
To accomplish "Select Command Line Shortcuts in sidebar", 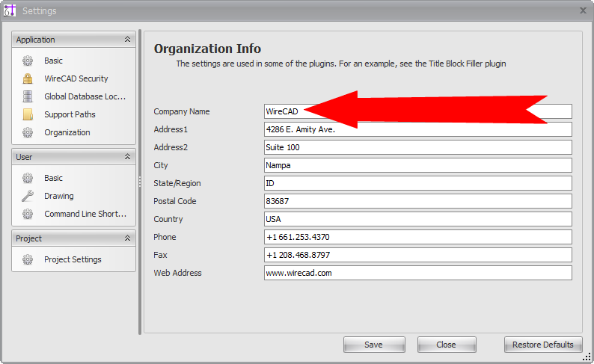I will (85, 214).
